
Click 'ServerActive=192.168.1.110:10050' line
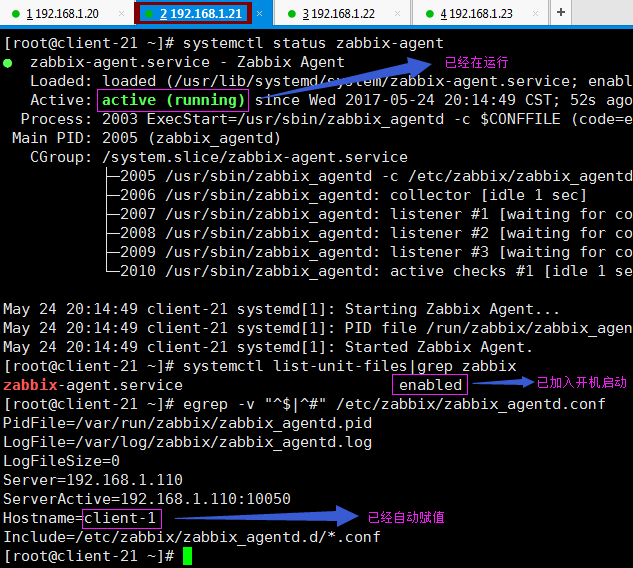pos(147,499)
